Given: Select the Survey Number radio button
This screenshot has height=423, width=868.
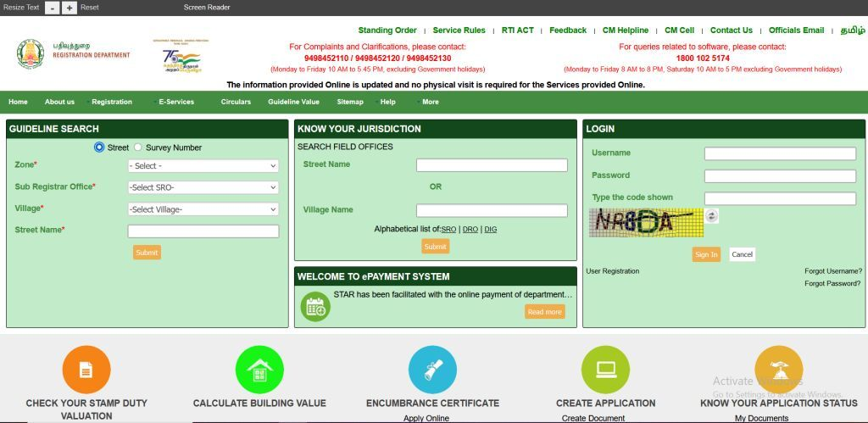Looking at the screenshot, I should (x=138, y=147).
